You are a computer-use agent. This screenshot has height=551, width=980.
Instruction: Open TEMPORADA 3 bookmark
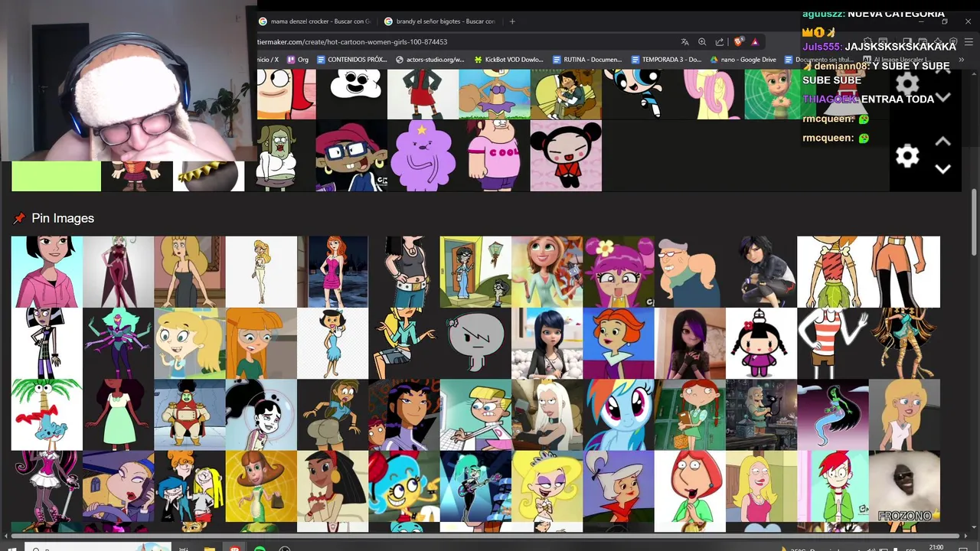point(666,60)
